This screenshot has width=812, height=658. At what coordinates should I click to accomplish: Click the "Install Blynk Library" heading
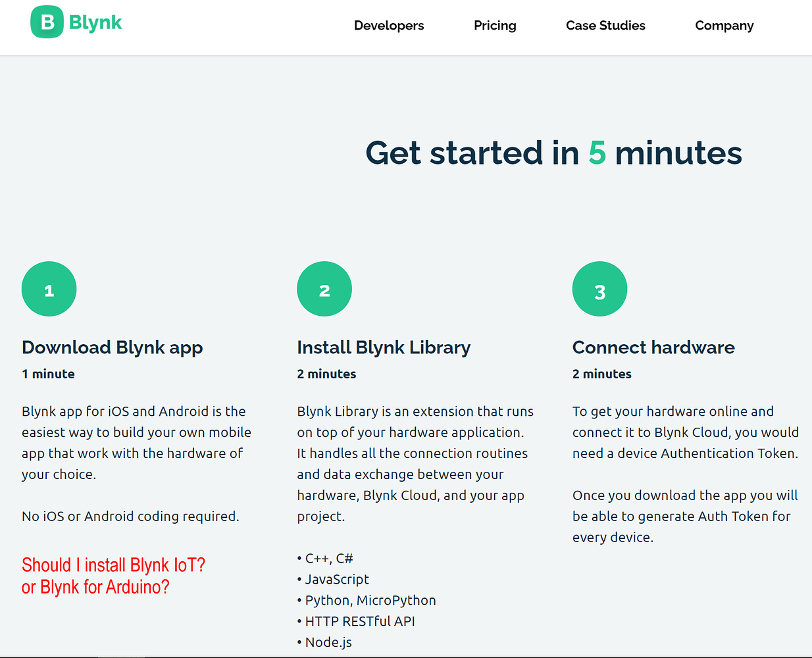pos(384,347)
